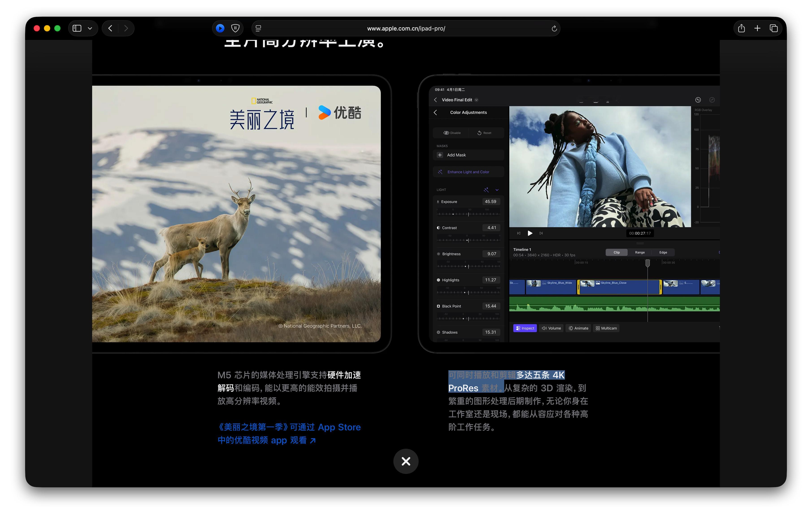
Task: Collapse the LIGHT section chevron
Action: point(497,190)
